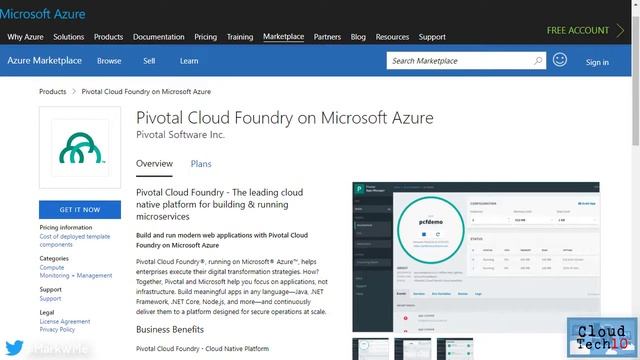Image resolution: width=640 pixels, height=360 pixels.
Task: Open the Pricing page
Action: coord(205,37)
